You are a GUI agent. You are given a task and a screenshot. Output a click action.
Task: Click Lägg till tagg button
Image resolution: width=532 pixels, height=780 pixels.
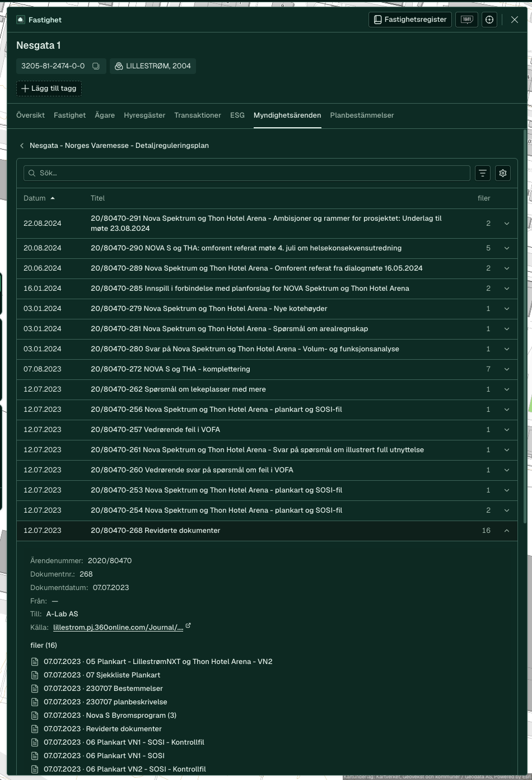click(x=49, y=89)
